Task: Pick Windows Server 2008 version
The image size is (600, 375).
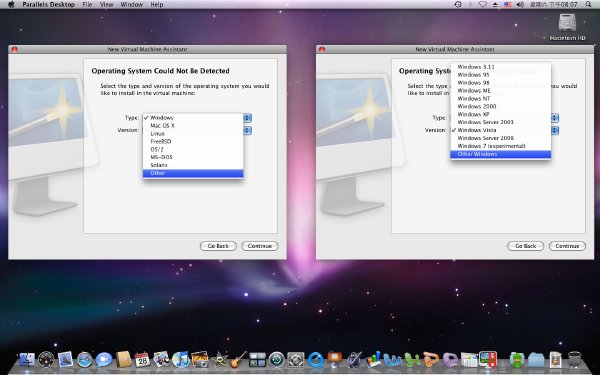Action: pyautogui.click(x=501, y=138)
